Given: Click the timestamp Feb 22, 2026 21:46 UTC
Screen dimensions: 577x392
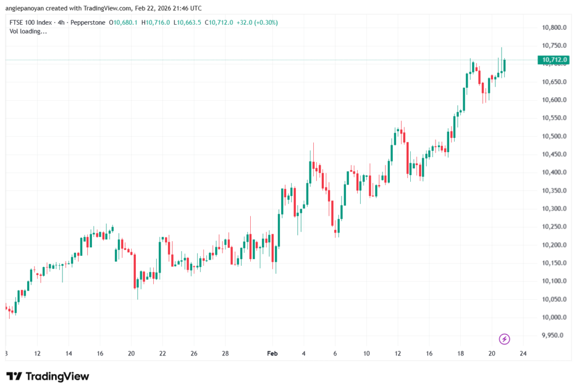Looking at the screenshot, I should pos(168,8).
